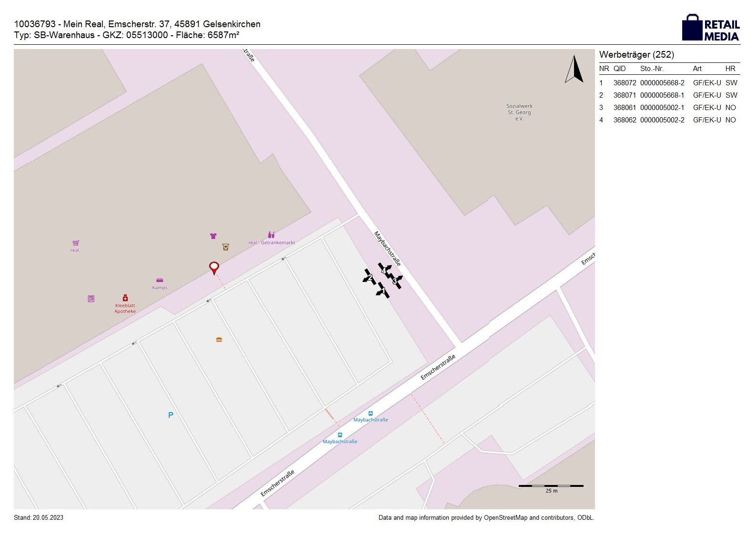The height and width of the screenshot is (535, 756).
Task: Click the purple newspaper kiosk icon
Action: (x=91, y=299)
